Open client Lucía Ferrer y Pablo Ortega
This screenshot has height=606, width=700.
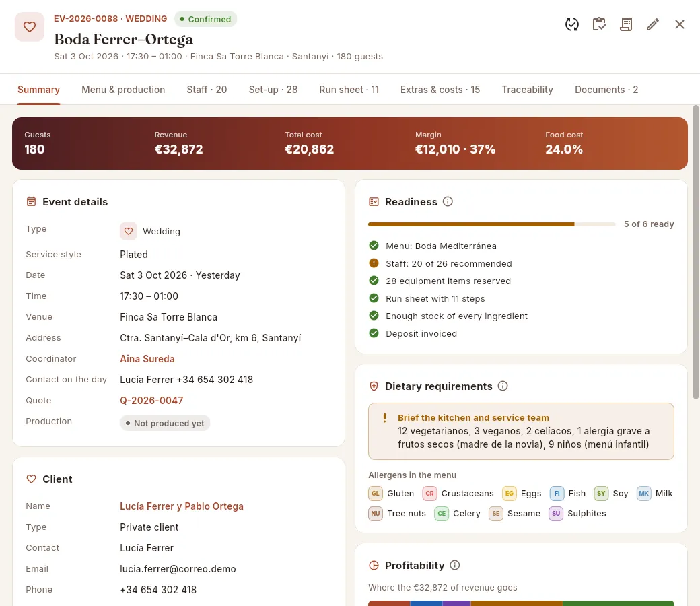pos(182,506)
